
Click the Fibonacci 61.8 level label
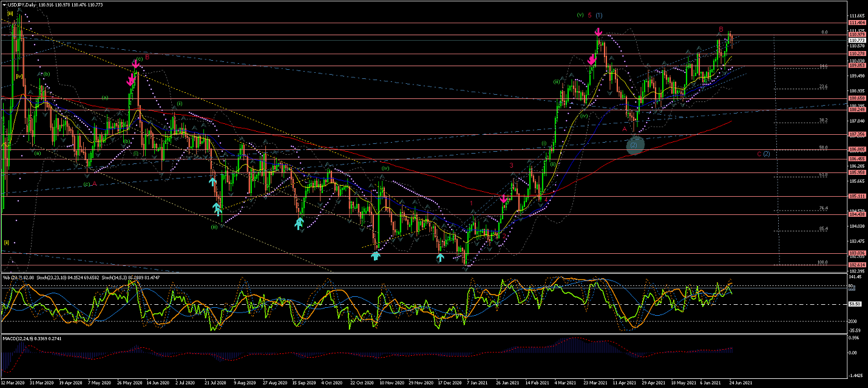(823, 174)
